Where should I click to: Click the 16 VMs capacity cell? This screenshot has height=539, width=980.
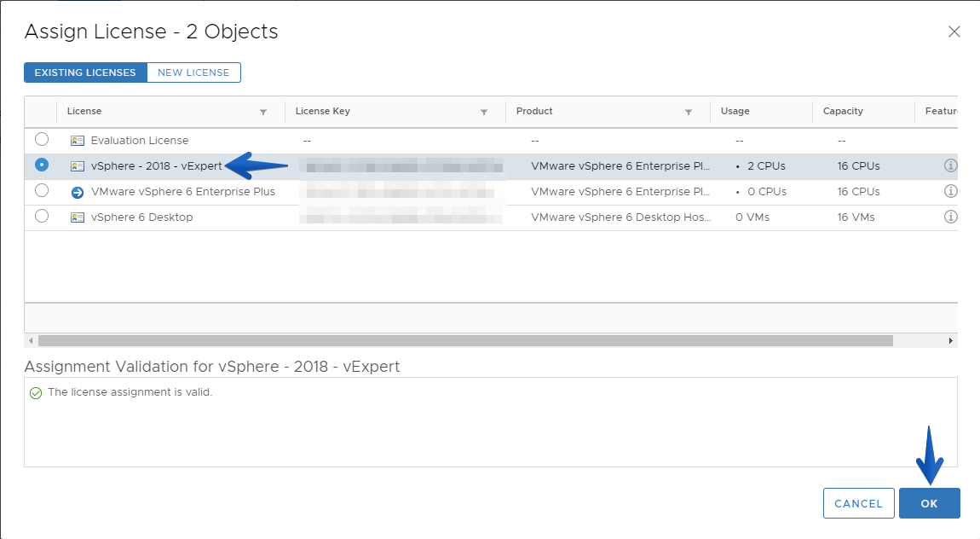[x=856, y=217]
